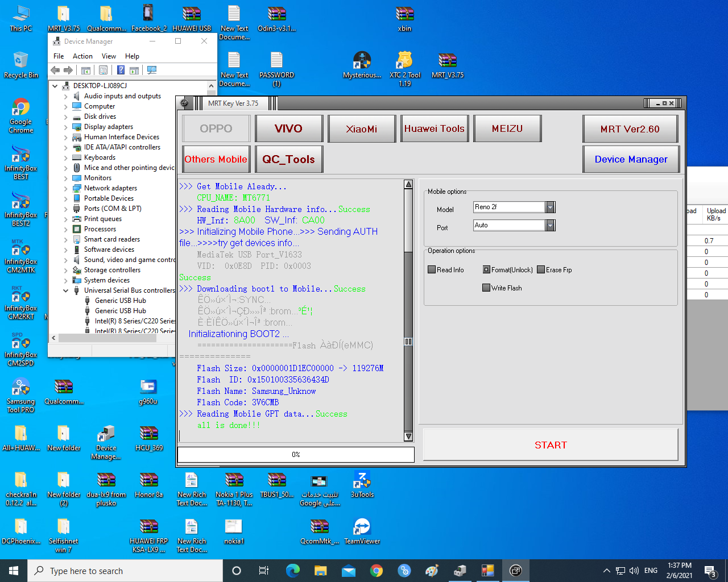The image size is (728, 582).
Task: Click the MRT Ver2.60 button
Action: pos(631,128)
